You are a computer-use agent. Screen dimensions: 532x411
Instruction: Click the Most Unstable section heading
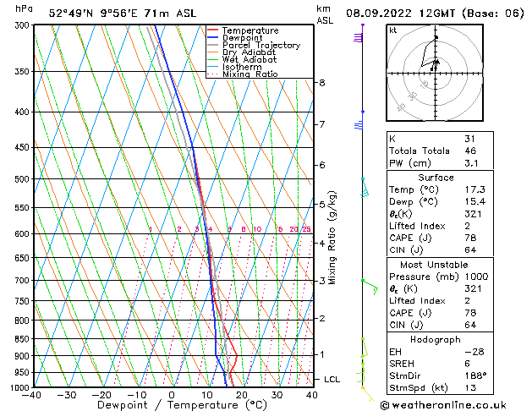click(x=434, y=265)
